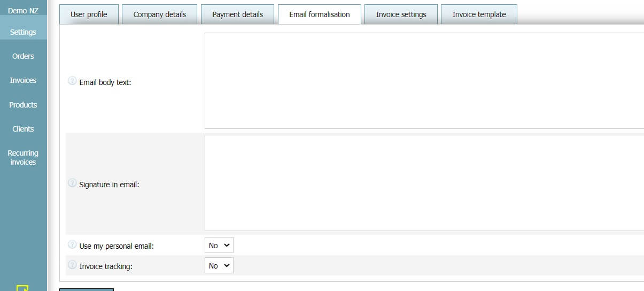Click the Demo-NZ account label
Viewport: 644px width, 291px height.
(x=23, y=10)
